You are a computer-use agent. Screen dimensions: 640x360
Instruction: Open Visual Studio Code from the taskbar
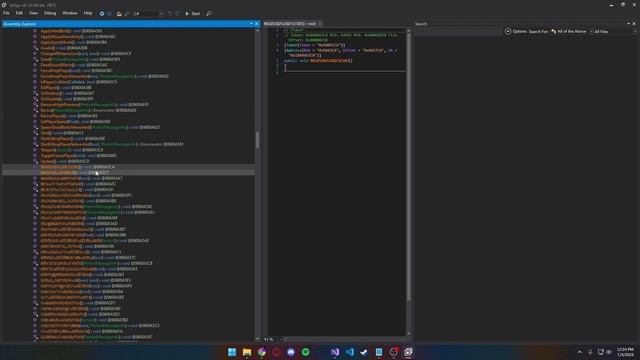coord(349,352)
